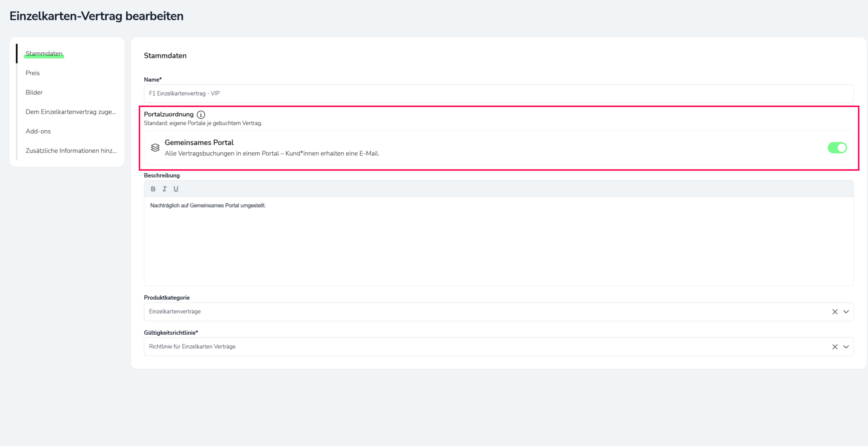Go to the Bilder section
The width and height of the screenshot is (868, 446).
click(x=34, y=93)
